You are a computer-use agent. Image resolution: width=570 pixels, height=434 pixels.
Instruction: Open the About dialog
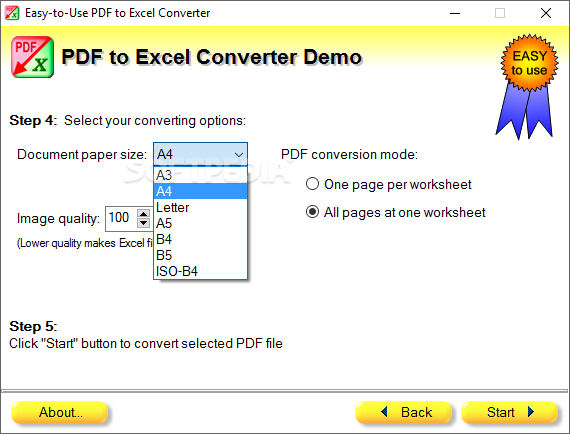point(60,413)
